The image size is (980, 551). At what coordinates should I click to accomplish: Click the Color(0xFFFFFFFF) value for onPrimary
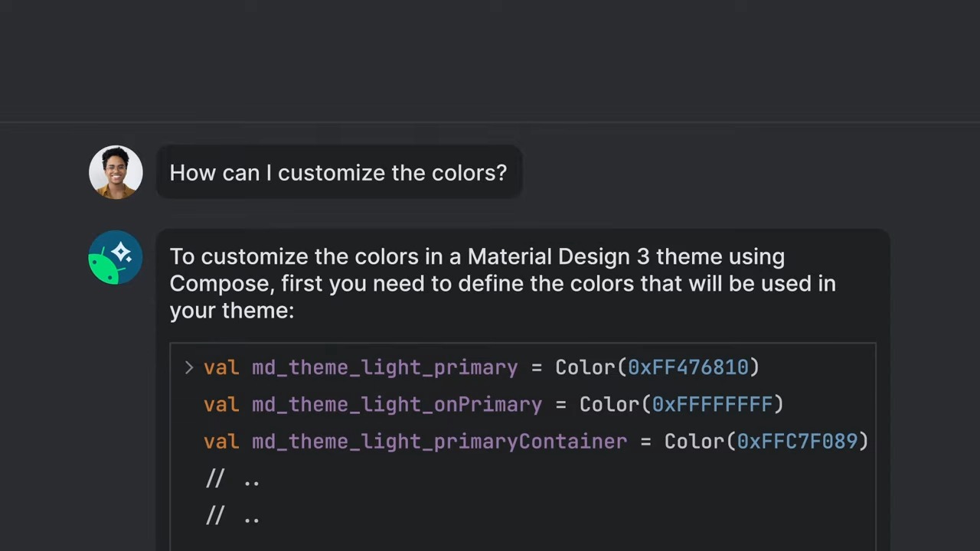[680, 404]
